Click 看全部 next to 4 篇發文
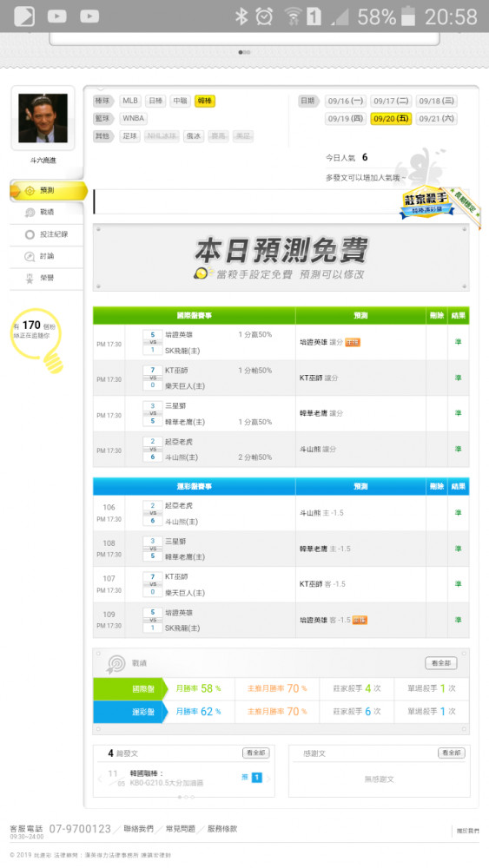This screenshot has width=489, height=868. pyautogui.click(x=256, y=753)
